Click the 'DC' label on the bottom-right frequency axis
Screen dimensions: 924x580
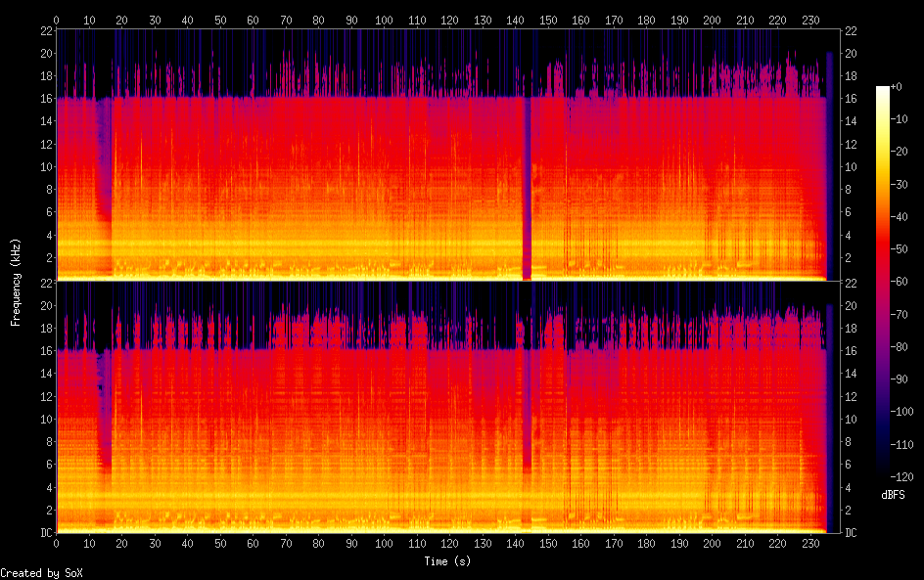[851, 533]
